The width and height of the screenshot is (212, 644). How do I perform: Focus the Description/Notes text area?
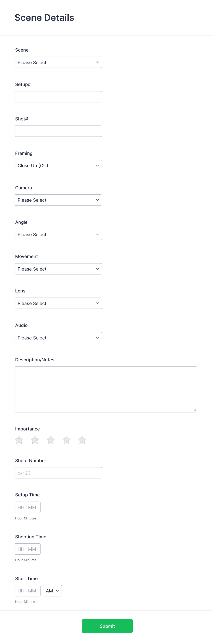[106, 389]
